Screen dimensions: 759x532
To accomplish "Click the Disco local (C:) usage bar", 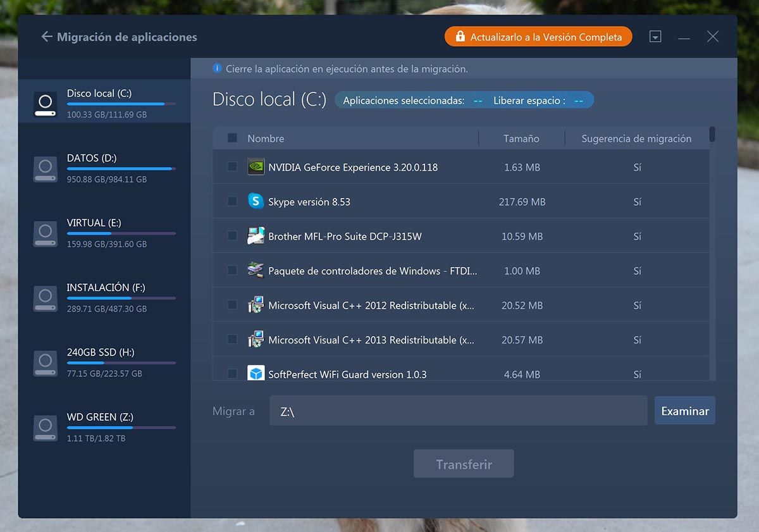I will coord(121,104).
